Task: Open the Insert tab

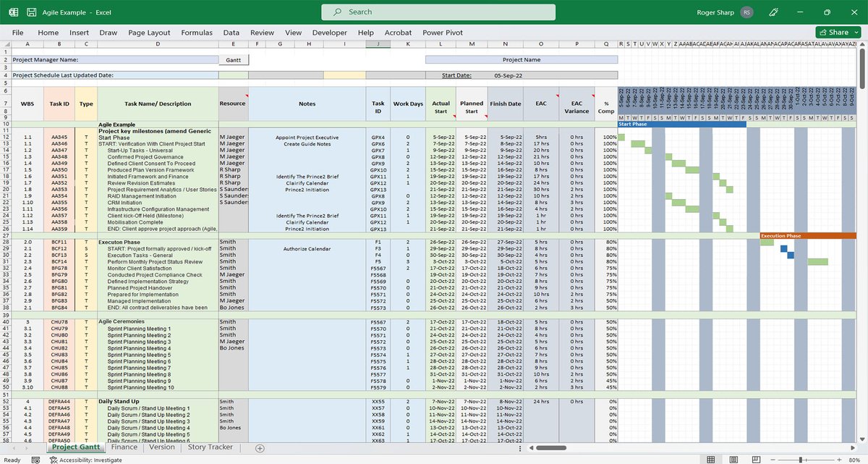Action: (x=80, y=33)
